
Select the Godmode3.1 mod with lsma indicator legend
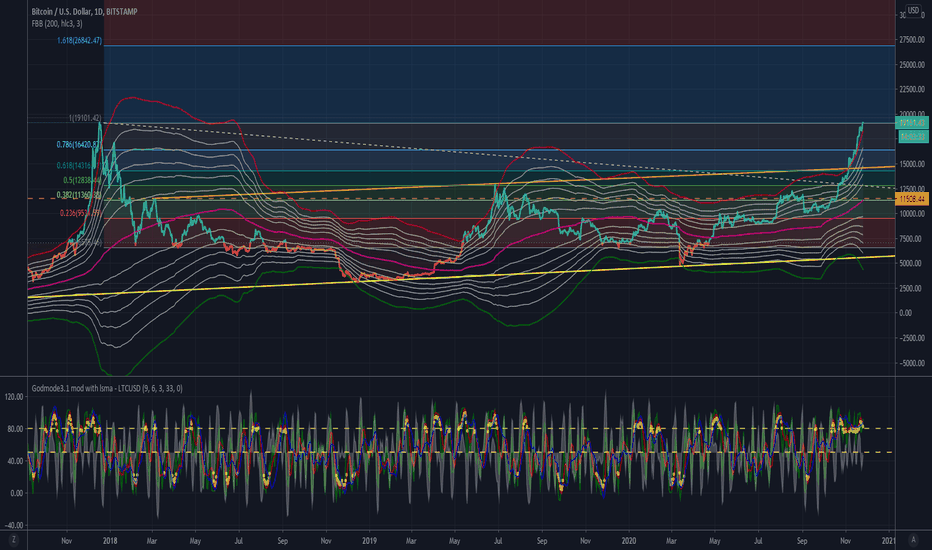point(107,388)
